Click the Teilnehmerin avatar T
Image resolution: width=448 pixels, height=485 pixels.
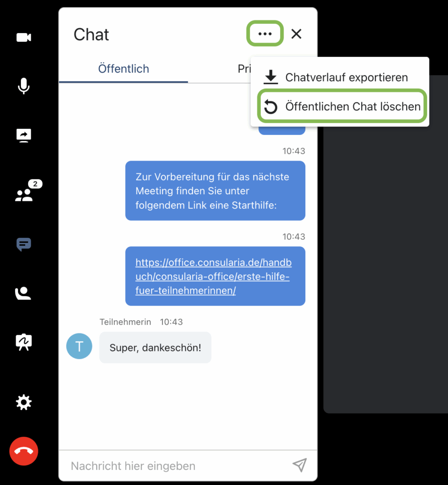[79, 346]
